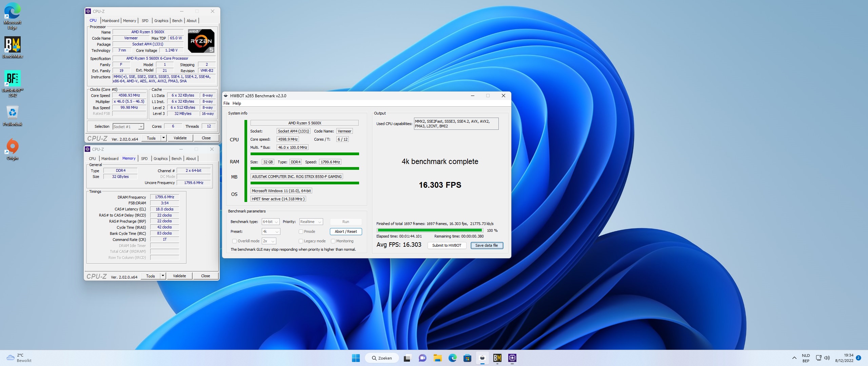
Task: Select the CPU-Z taskbar icon
Action: click(512, 358)
